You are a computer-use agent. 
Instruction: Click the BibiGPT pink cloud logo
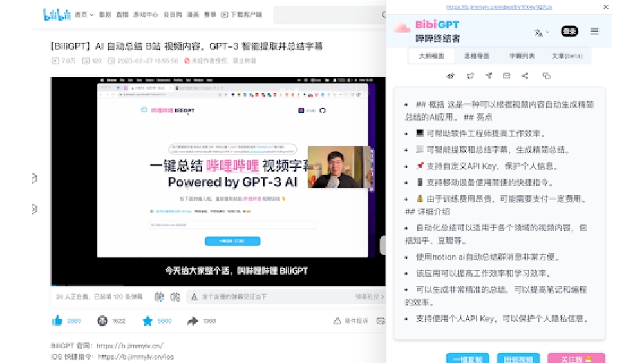[402, 28]
